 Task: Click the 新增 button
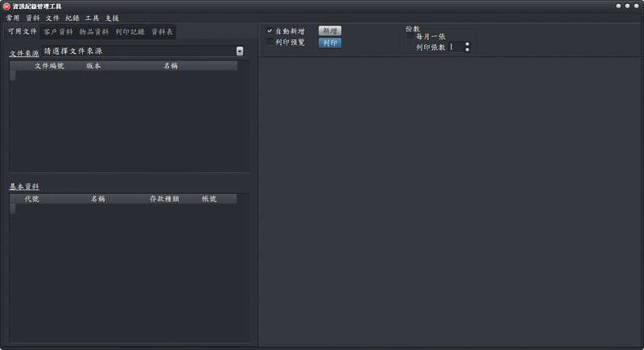[x=330, y=31]
